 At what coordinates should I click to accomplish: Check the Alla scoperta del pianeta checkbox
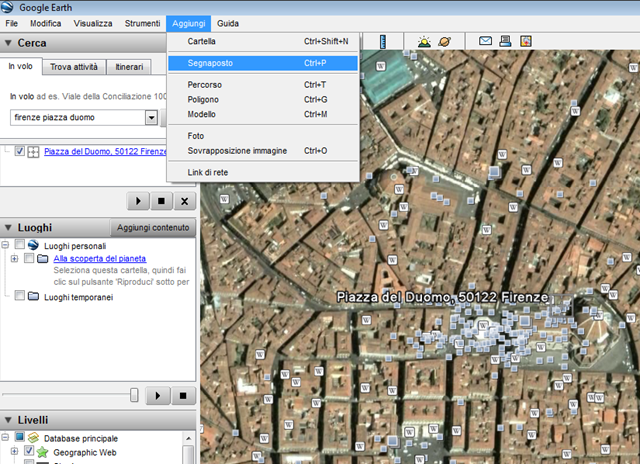click(29, 258)
